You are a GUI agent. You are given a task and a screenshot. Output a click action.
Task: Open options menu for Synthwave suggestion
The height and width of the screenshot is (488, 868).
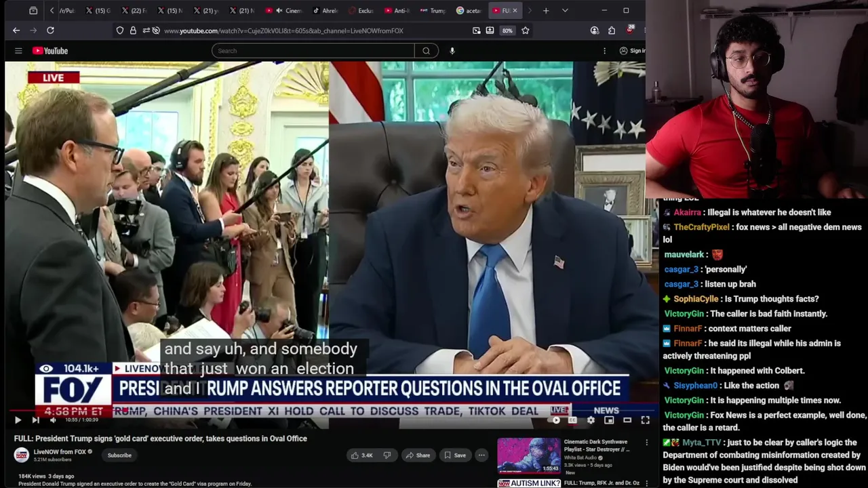click(646, 443)
